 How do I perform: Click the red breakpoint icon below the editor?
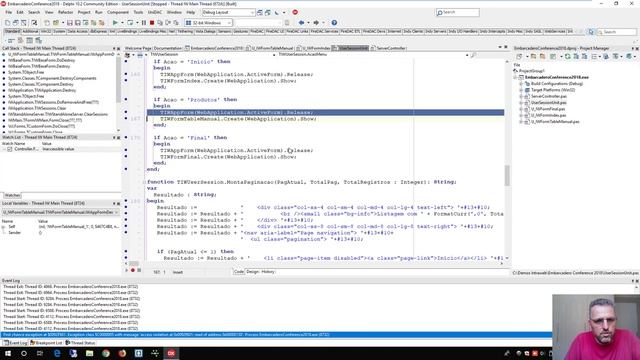click(x=133, y=270)
